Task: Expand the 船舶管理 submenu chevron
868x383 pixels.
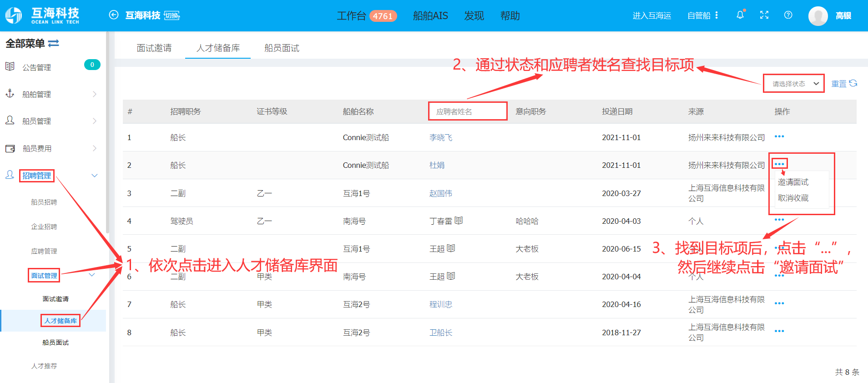Action: click(x=94, y=94)
